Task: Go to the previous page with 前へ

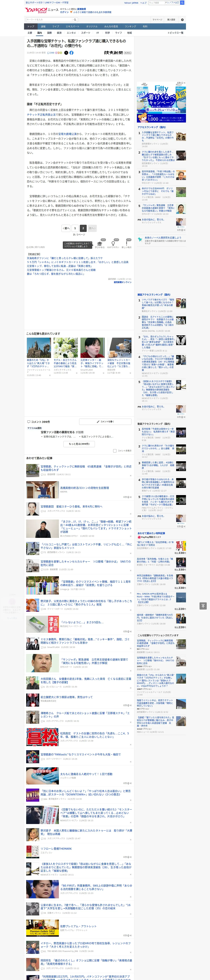Action: 66,228
